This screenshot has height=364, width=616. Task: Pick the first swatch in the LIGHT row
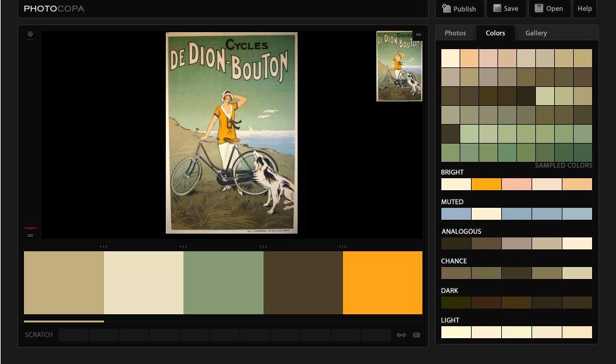456,333
